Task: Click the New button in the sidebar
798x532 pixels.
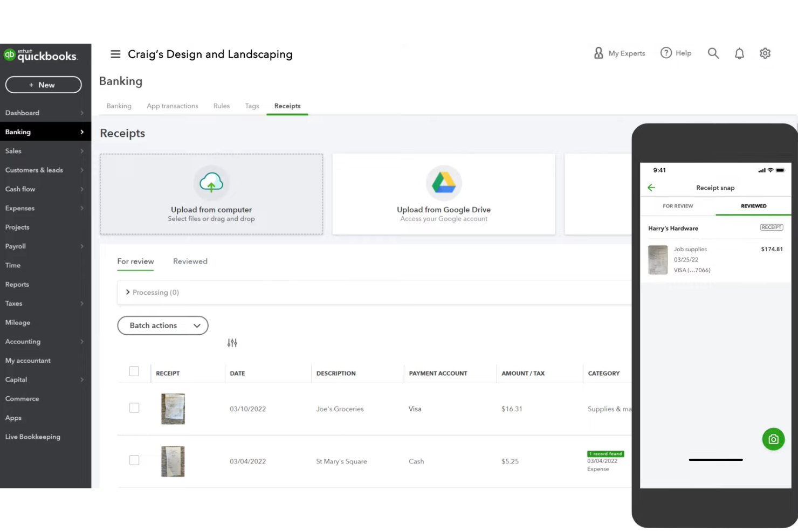Action: (x=43, y=85)
